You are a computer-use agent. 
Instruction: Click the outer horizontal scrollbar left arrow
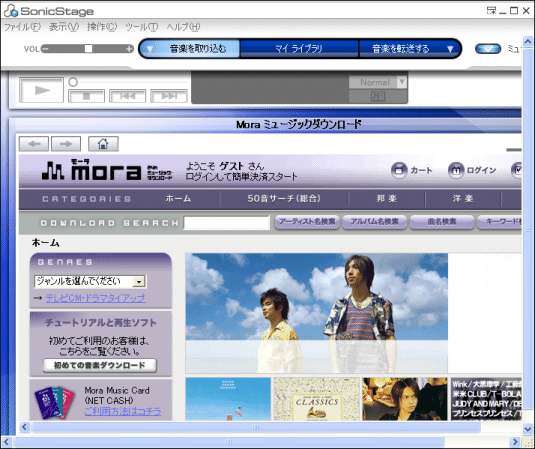[x=6, y=442]
